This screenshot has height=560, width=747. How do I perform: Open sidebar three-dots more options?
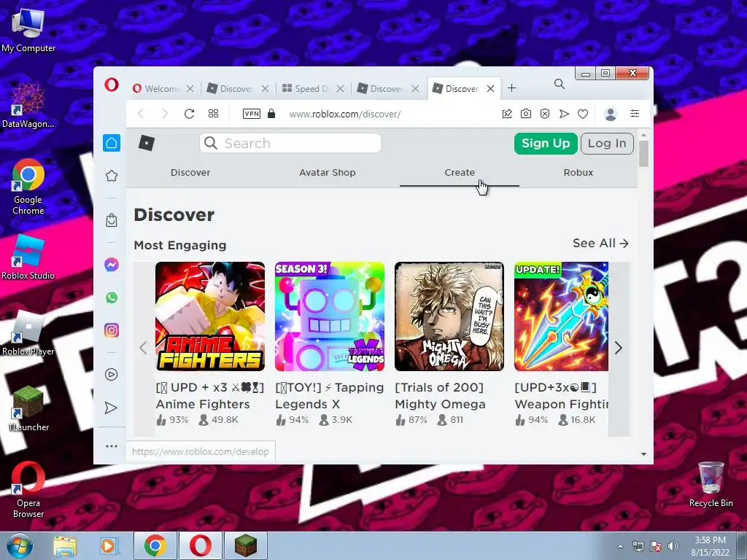pos(112,446)
